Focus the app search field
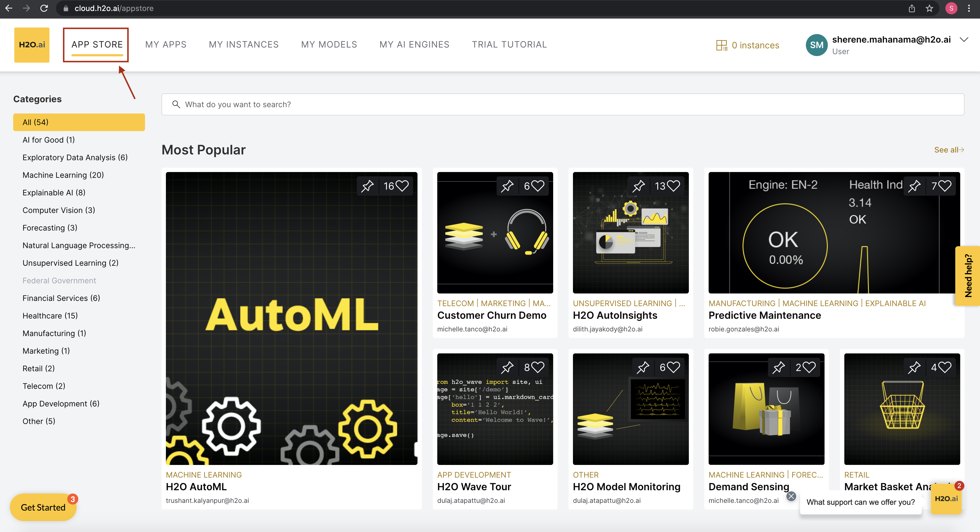Viewport: 980px width, 532px height. pyautogui.click(x=563, y=104)
